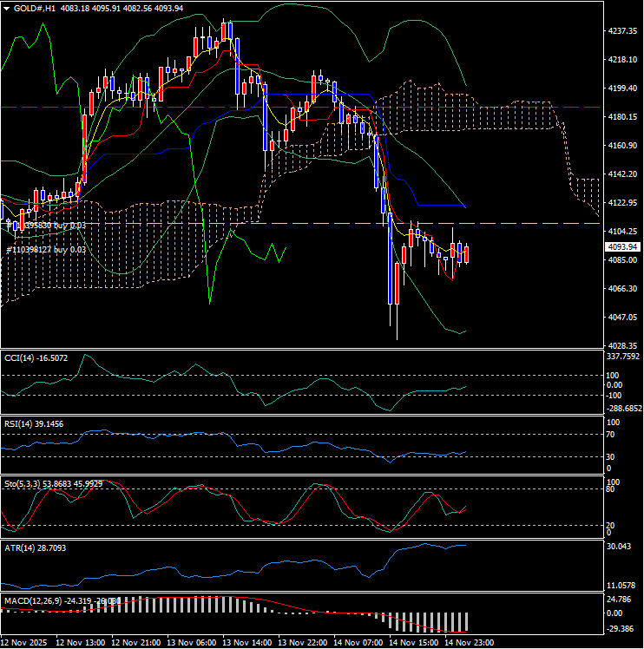644x649 pixels.
Task: Click the 24.786 MACD scale value
Action: [621, 600]
